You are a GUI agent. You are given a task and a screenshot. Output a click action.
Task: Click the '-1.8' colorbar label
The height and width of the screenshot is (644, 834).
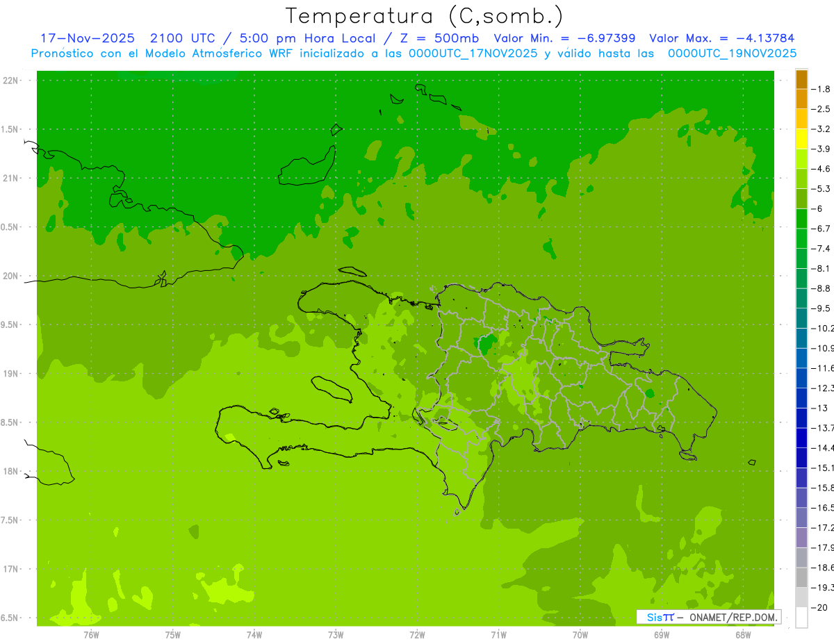click(821, 89)
